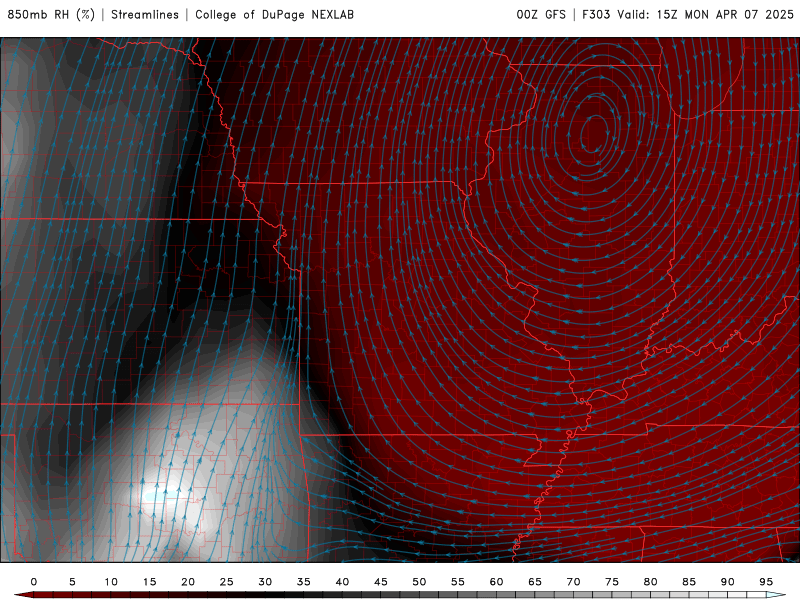This screenshot has height=600, width=800.
Task: Click the "25" colorbar scale label
Action: pos(227,582)
